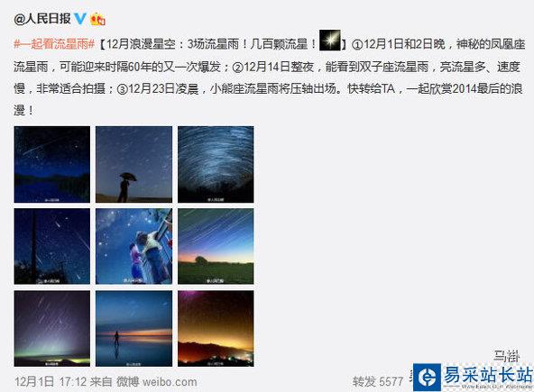Click the orange membership crown icon
534x392 pixels.
coord(97,19)
